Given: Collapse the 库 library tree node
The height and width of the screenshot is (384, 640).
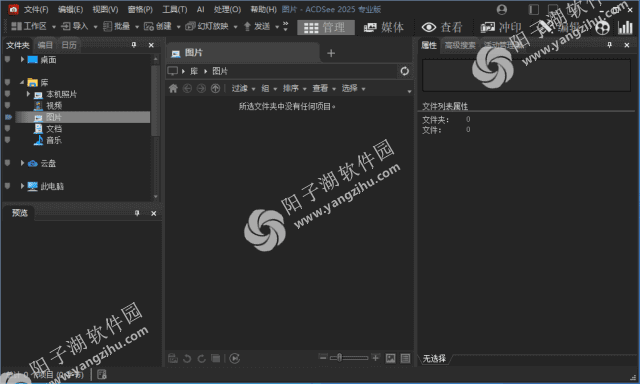Looking at the screenshot, I should (22, 82).
